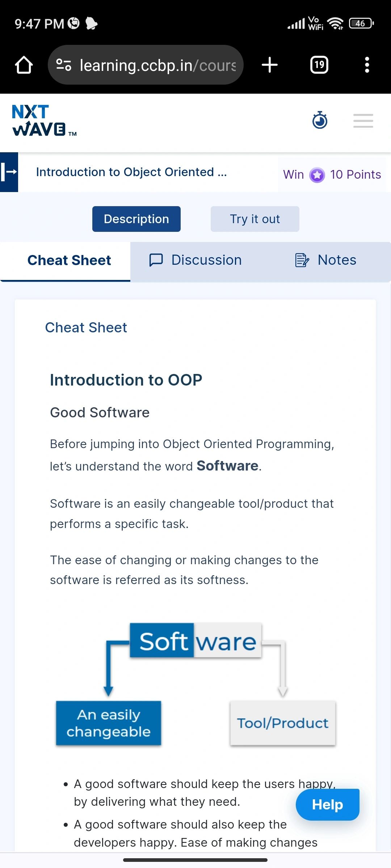
Task: Click the learning.ccbp.in address bar
Action: tap(146, 65)
